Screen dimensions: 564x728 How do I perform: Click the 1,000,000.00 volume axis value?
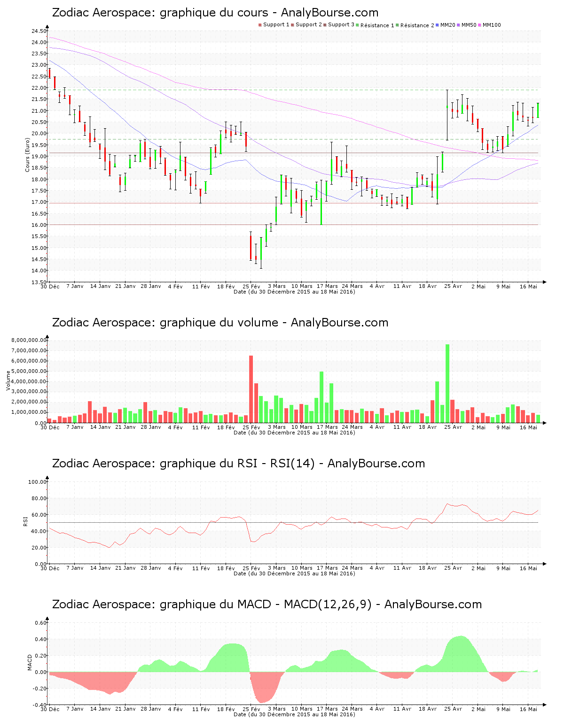click(x=30, y=412)
